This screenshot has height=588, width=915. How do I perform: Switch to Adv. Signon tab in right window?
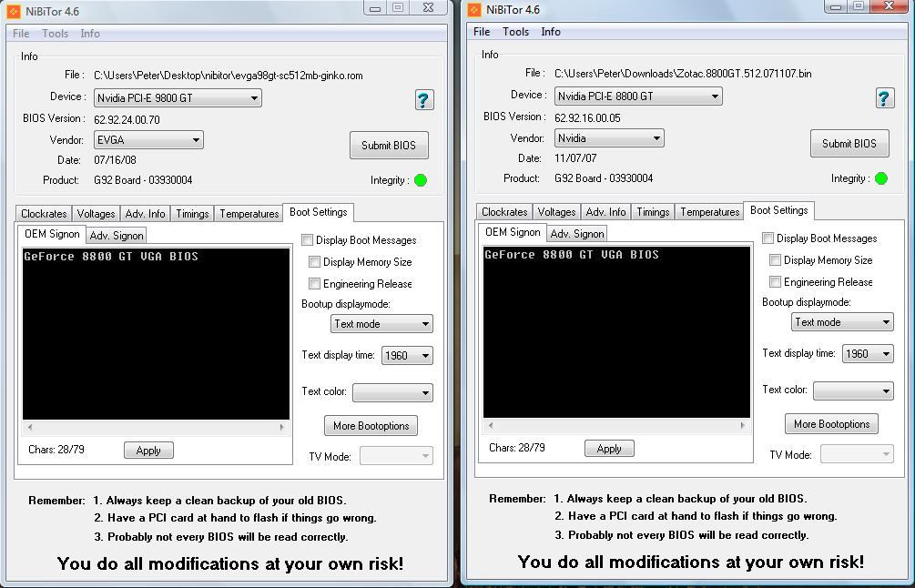coord(577,234)
